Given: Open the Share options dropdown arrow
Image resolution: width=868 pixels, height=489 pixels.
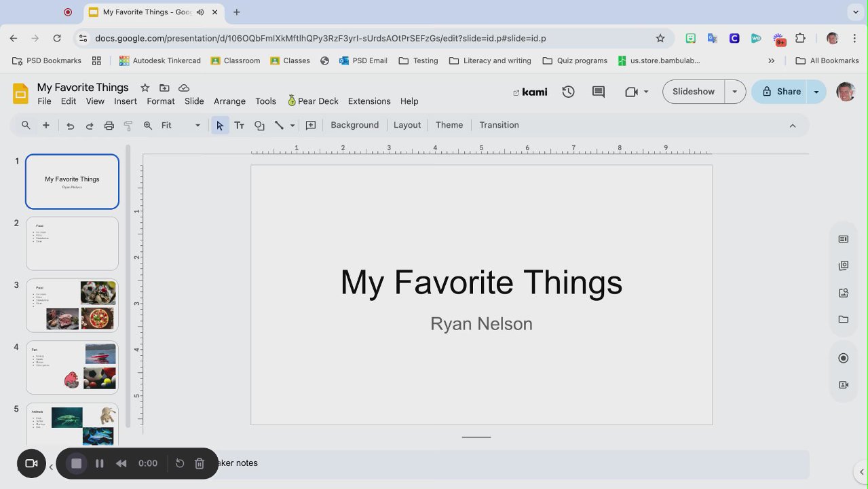Looking at the screenshot, I should pyautogui.click(x=816, y=92).
